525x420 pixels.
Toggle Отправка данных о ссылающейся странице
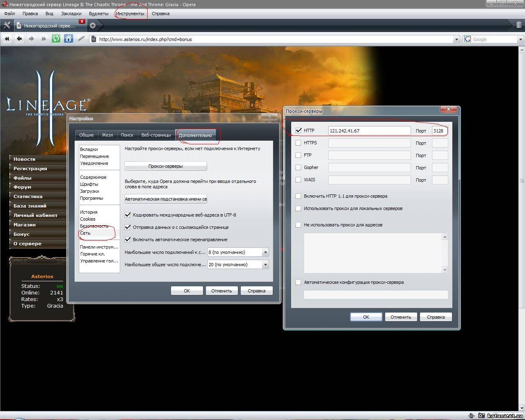click(128, 227)
